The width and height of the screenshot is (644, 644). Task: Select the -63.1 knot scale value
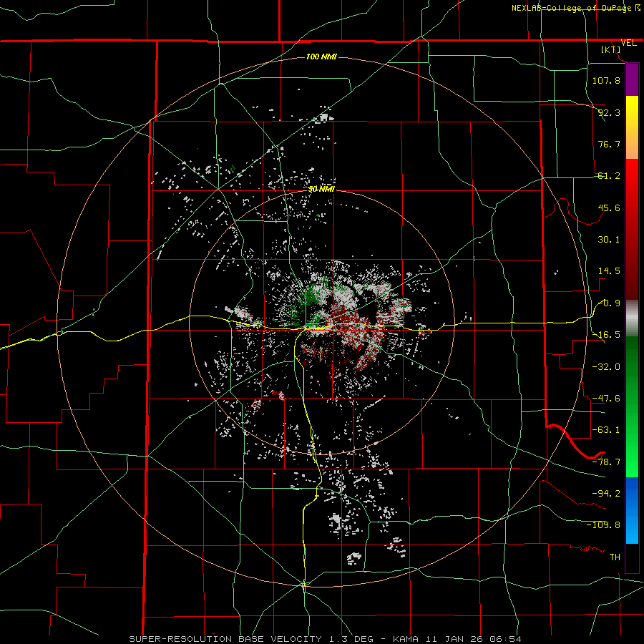point(606,430)
